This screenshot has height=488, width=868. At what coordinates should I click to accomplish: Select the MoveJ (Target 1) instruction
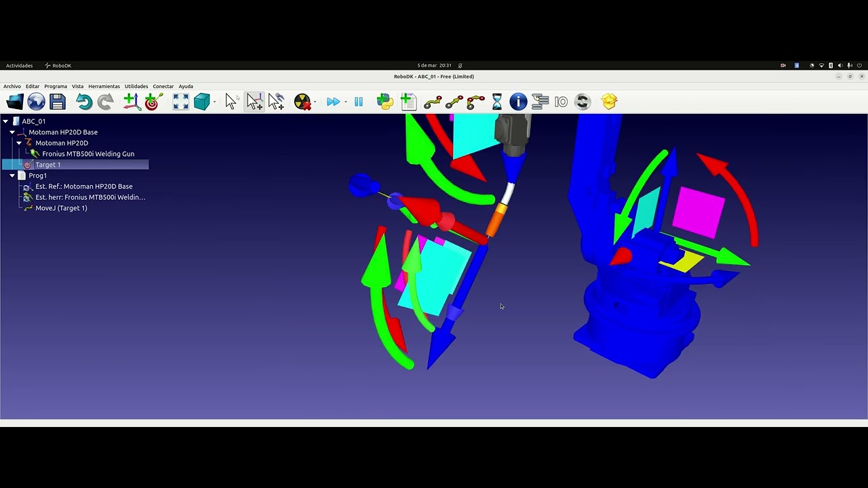[x=61, y=208]
